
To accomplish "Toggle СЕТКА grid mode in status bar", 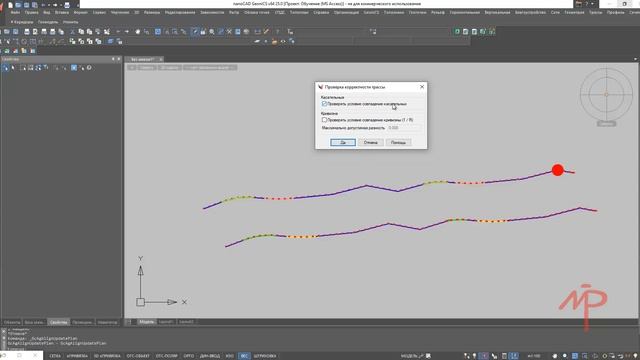I will pos(55,356).
